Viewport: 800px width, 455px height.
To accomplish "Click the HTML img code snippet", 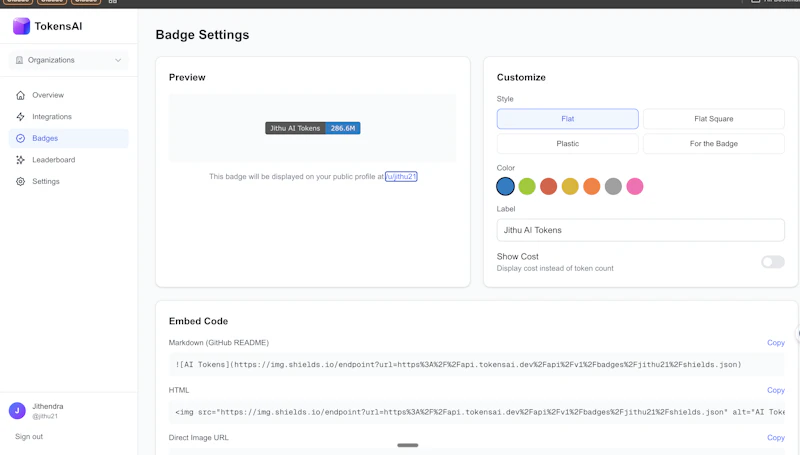I will (480, 412).
